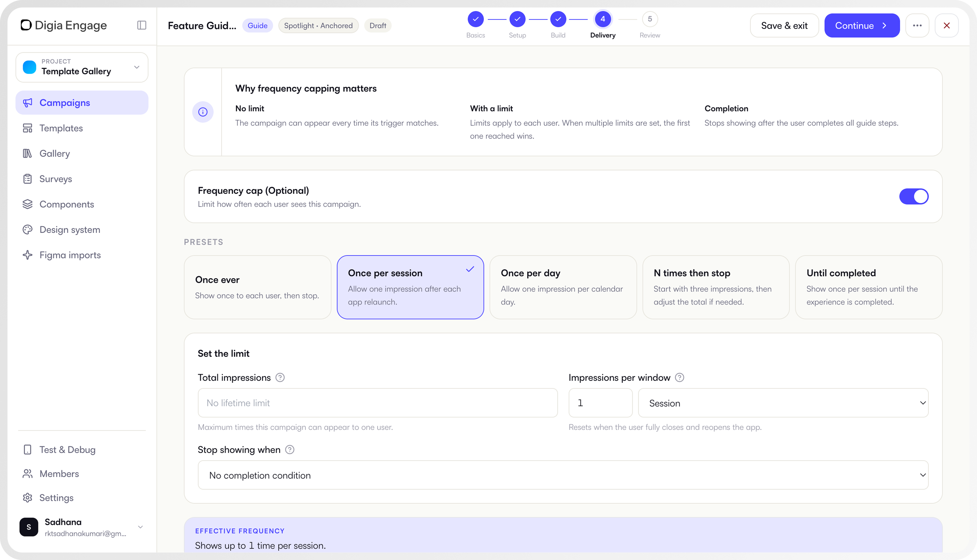Close the campaign editor with X
Screen dimensions: 977x560
pos(947,25)
